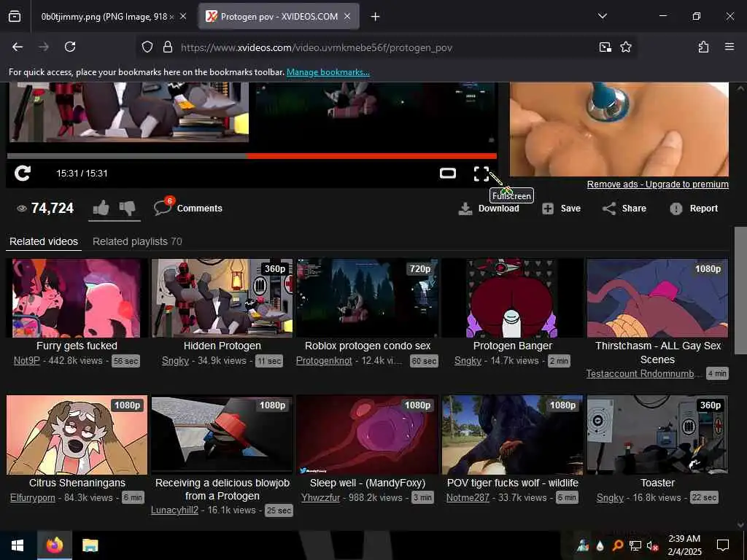Visit uploader Not9P's profile

(x=27, y=361)
